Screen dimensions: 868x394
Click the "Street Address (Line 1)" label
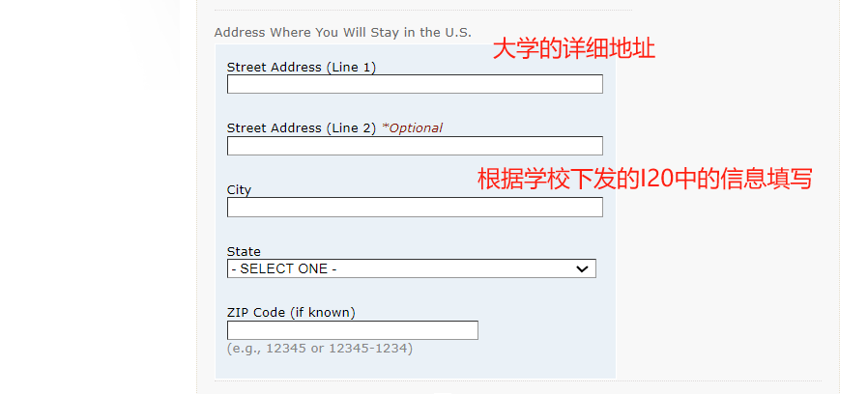301,67
